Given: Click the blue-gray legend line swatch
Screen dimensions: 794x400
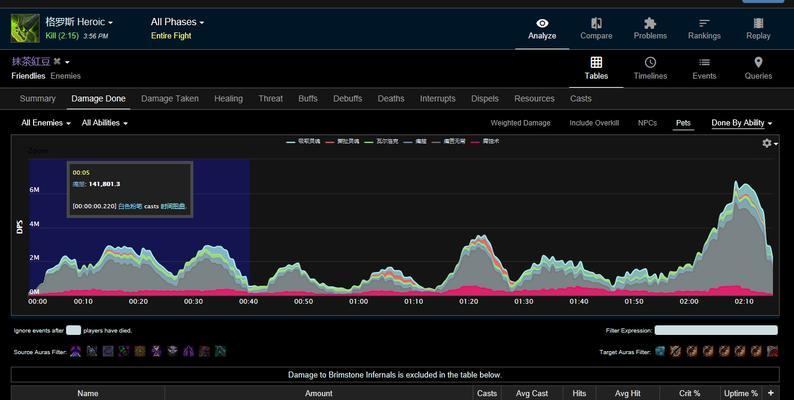Looking at the screenshot, I should click(x=408, y=142).
